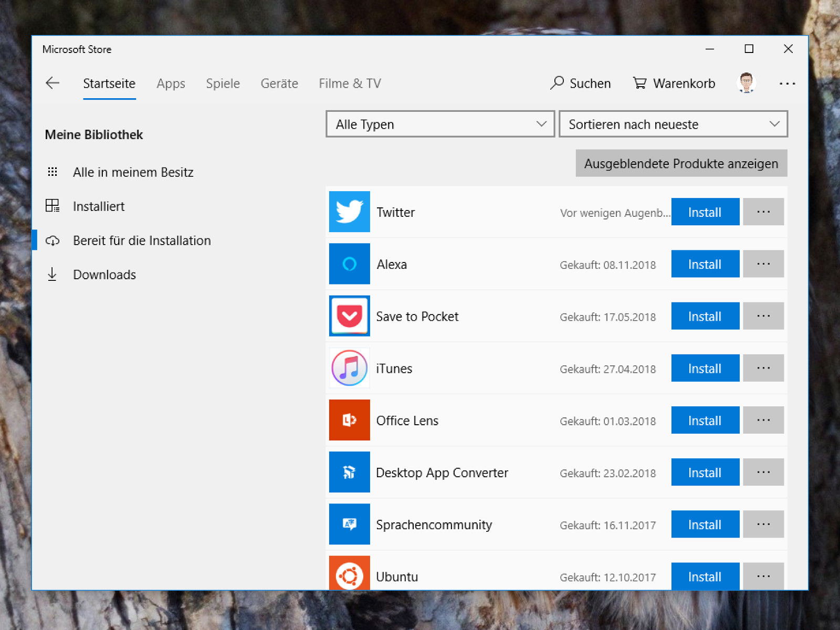The height and width of the screenshot is (630, 840).
Task: Open the top-right more options menu
Action: (787, 83)
